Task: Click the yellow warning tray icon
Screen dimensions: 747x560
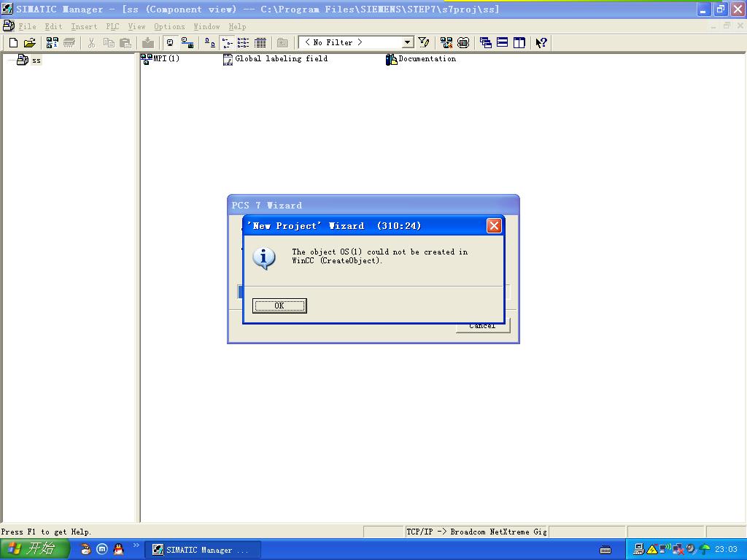Action: tap(651, 550)
